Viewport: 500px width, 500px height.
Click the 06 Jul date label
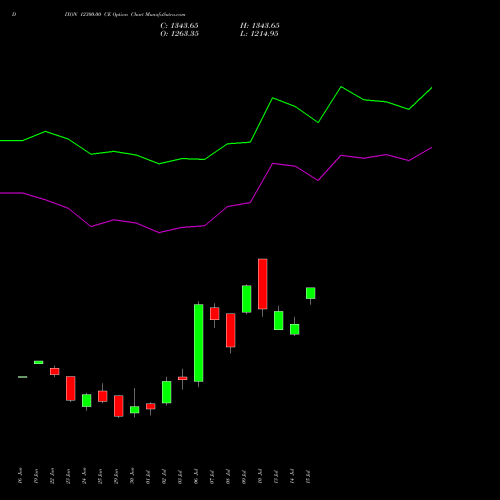pyautogui.click(x=196, y=476)
